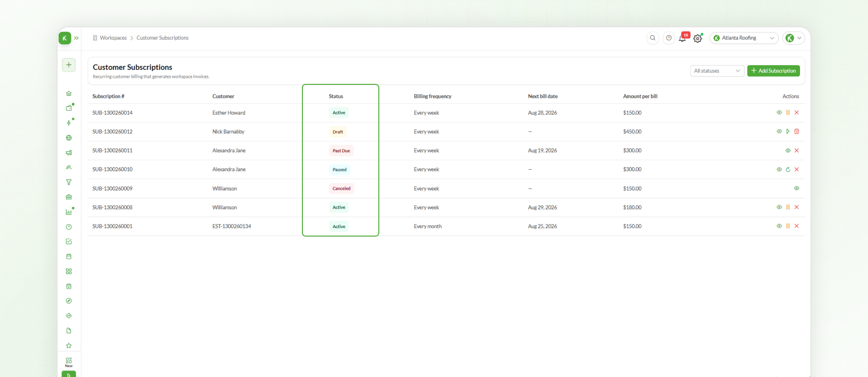Cancel subscription SUB-1300260001 with X

tap(797, 226)
